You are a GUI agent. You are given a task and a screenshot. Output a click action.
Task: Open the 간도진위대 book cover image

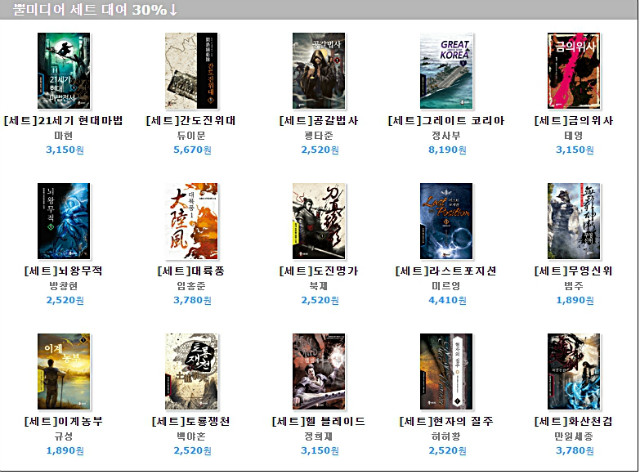(x=191, y=71)
